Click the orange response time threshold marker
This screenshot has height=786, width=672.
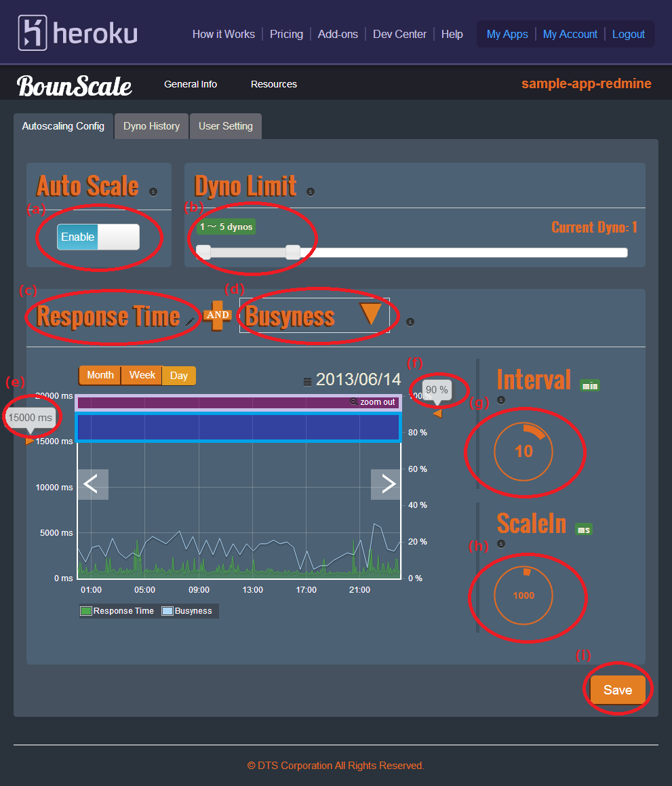point(30,441)
